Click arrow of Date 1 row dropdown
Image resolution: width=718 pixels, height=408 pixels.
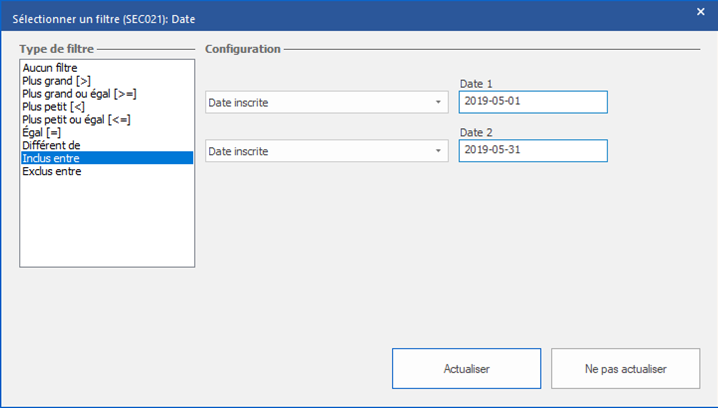coord(438,102)
